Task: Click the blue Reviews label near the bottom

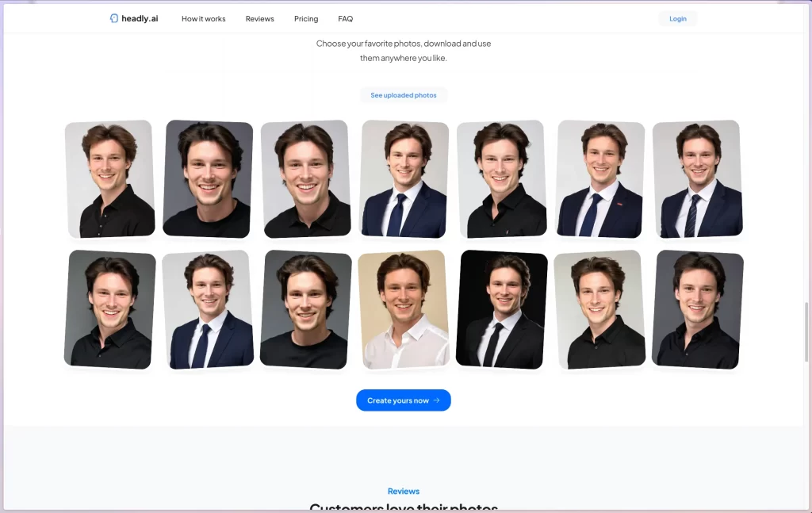Action: [x=404, y=490]
